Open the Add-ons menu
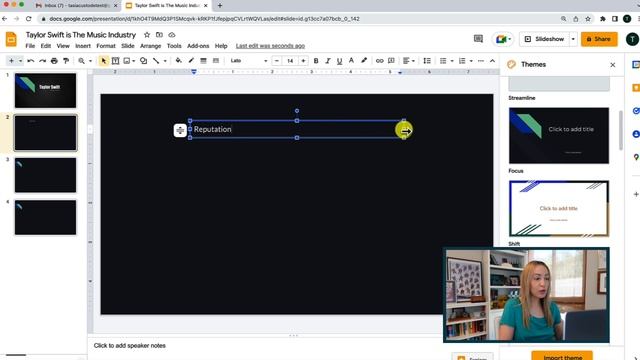The width and height of the screenshot is (640, 360). tap(198, 46)
